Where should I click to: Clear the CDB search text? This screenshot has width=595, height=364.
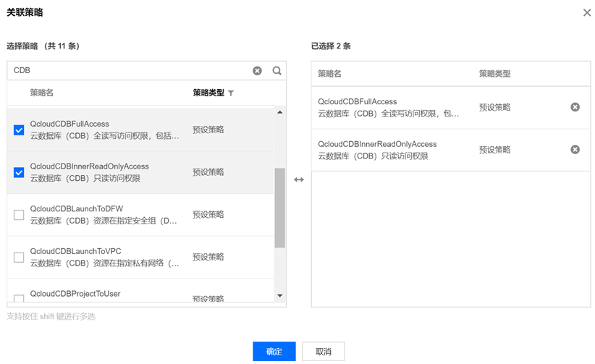pyautogui.click(x=257, y=71)
